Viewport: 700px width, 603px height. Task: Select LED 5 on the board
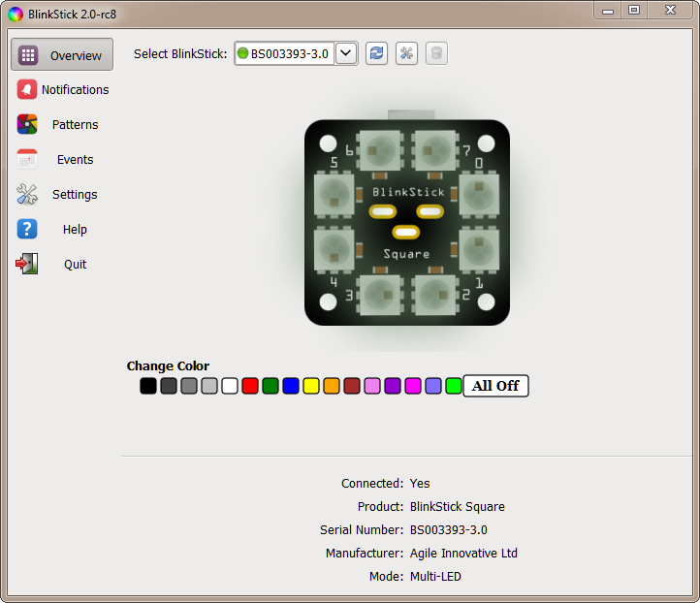[x=334, y=196]
